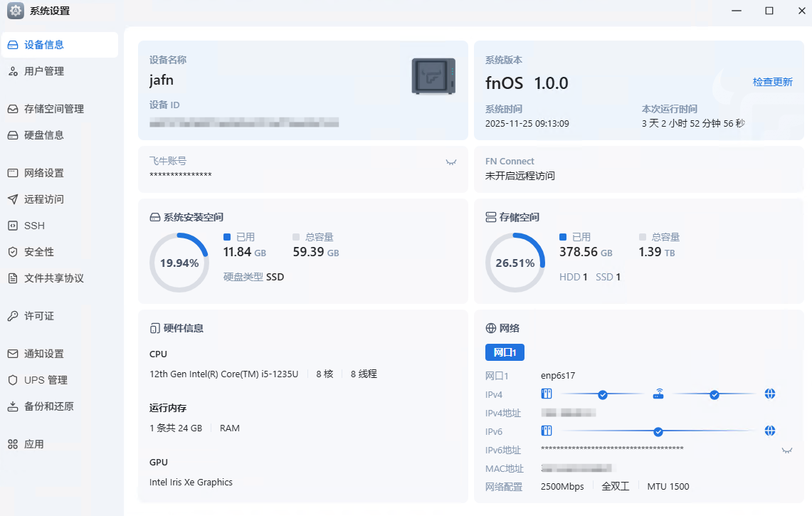Click the 存储空间管理 sidebar icon
This screenshot has width=812, height=516.
(13, 109)
